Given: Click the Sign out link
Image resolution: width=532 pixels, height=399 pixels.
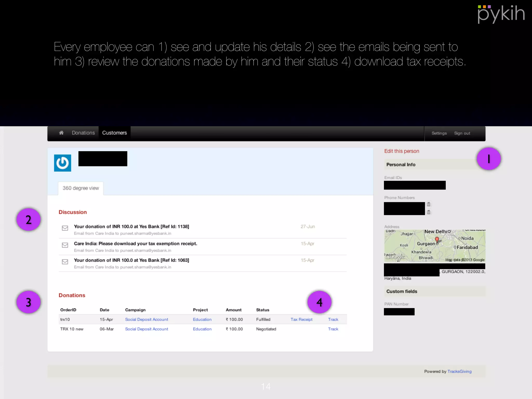Looking at the screenshot, I should (462, 133).
